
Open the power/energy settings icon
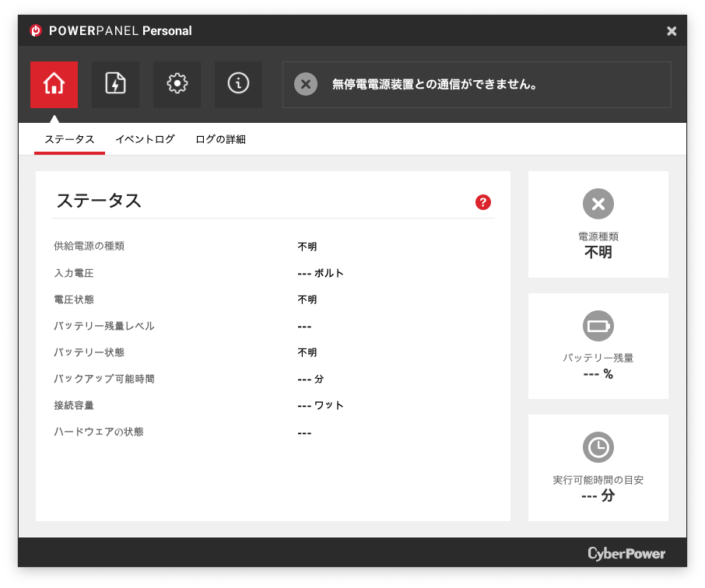[115, 84]
